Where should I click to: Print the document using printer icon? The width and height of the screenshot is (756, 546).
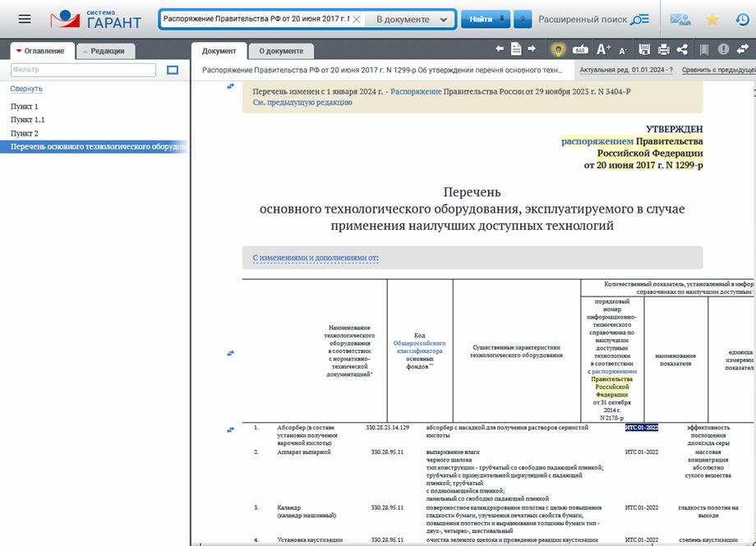tap(663, 50)
